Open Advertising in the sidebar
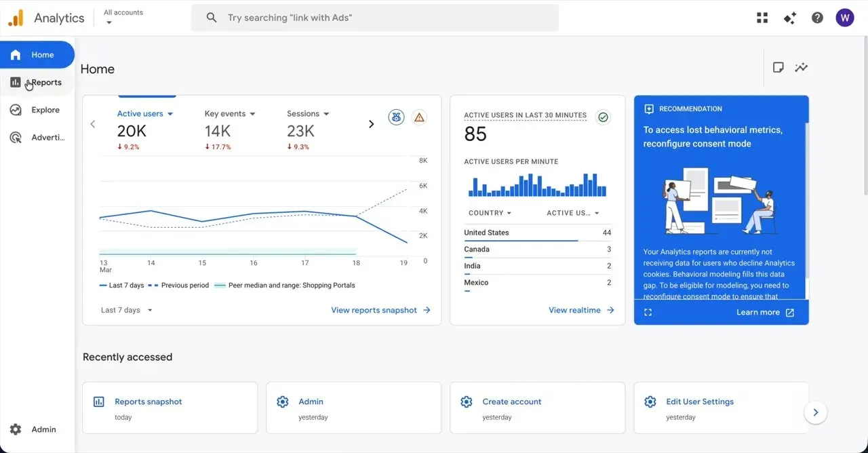Screen dimensions: 868x453 point(37,138)
